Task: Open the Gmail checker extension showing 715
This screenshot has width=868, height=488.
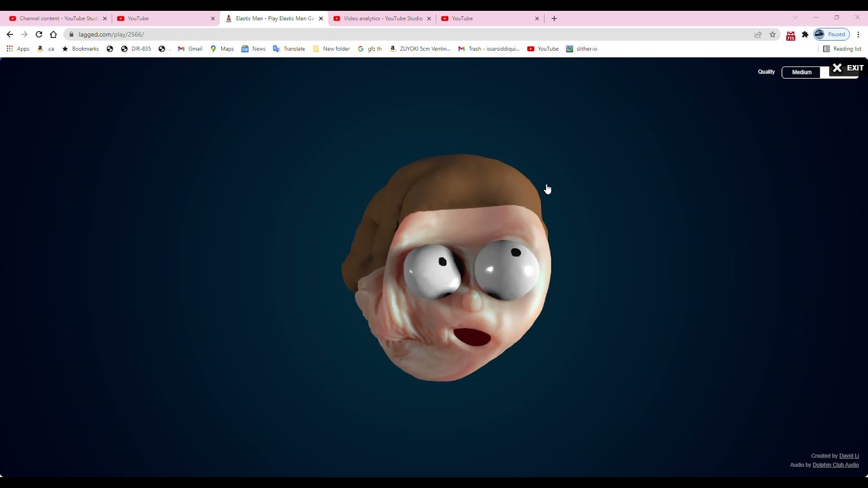Action: tap(791, 35)
